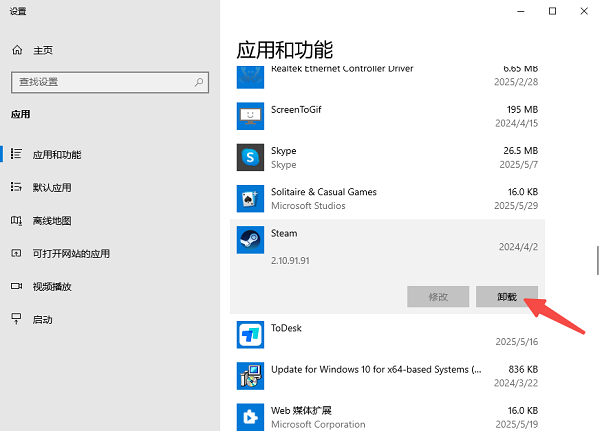
Task: Open the 视频播放 settings page
Action: pyautogui.click(x=52, y=286)
